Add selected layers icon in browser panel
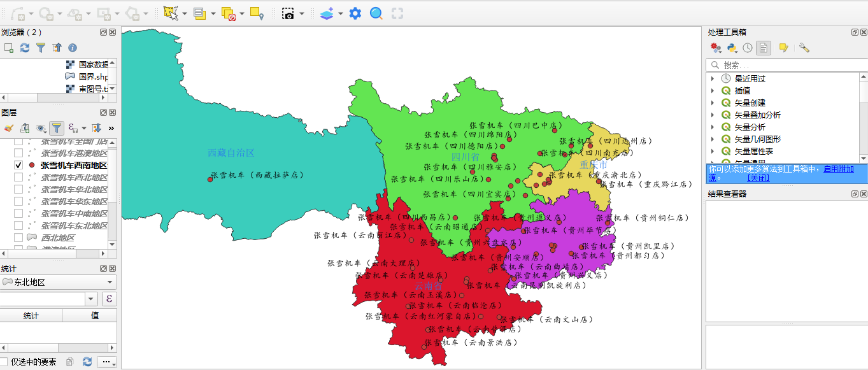Screen dimensions: 868x370 click(x=9, y=48)
